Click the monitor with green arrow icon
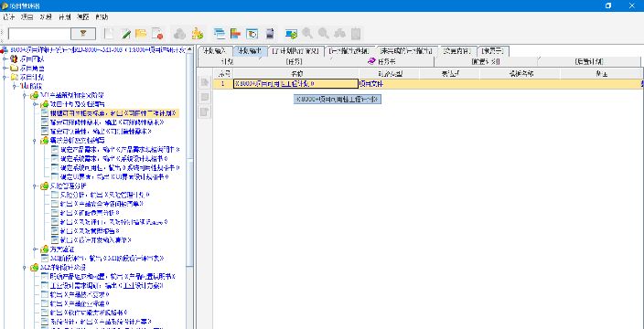The image size is (644, 329). (x=292, y=34)
